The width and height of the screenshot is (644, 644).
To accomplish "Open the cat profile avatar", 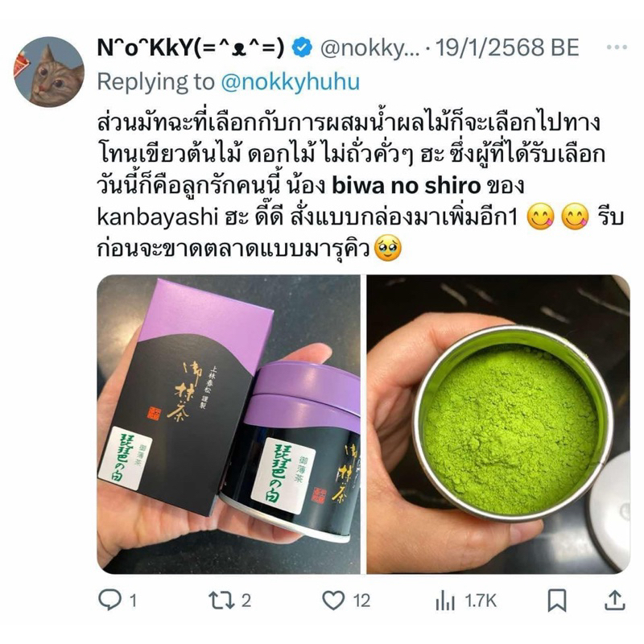I will click(49, 72).
